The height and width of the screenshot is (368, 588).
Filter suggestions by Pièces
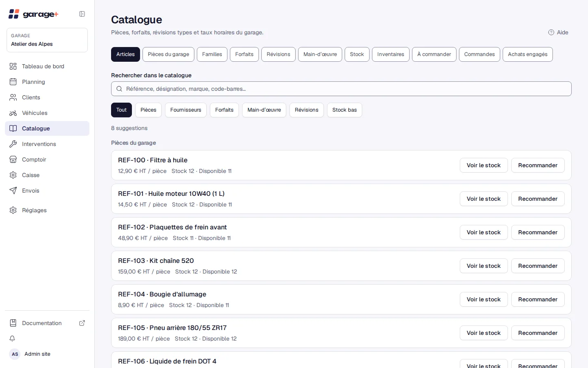(x=148, y=110)
